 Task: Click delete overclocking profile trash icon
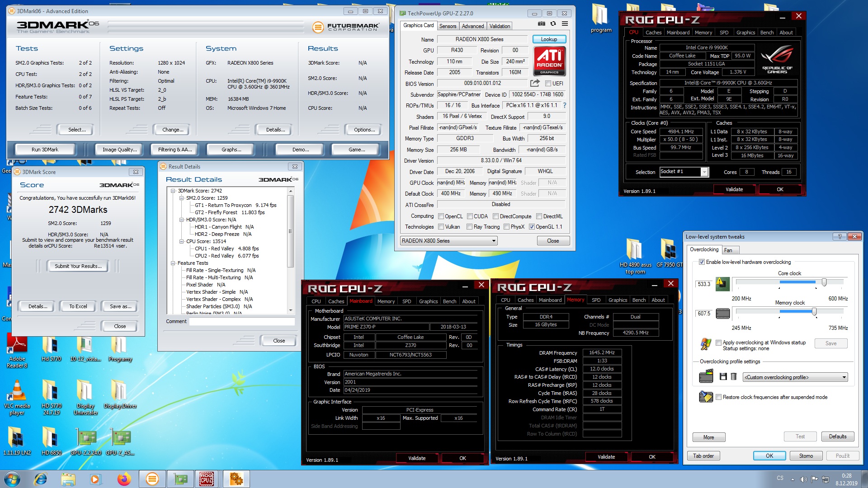click(x=733, y=377)
